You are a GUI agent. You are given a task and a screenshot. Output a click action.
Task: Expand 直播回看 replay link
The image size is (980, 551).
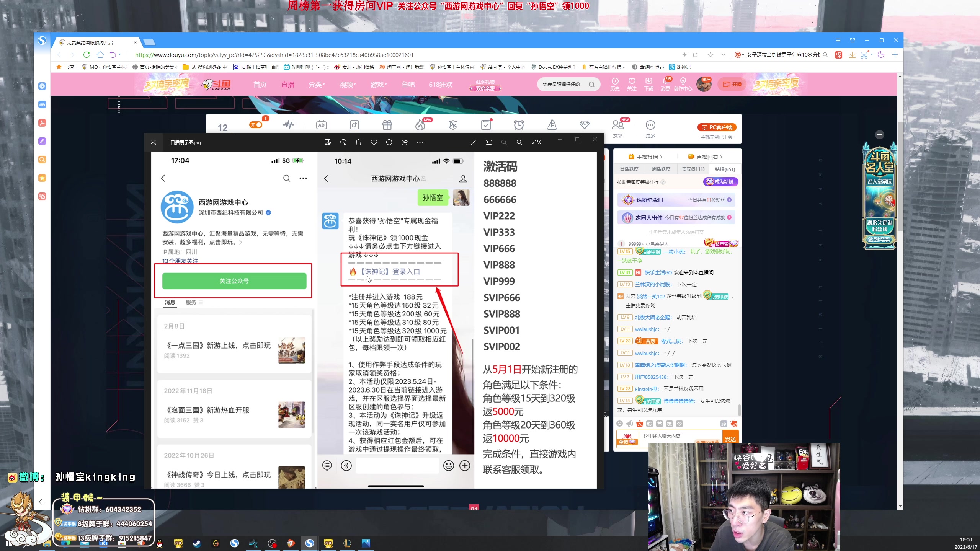(705, 157)
